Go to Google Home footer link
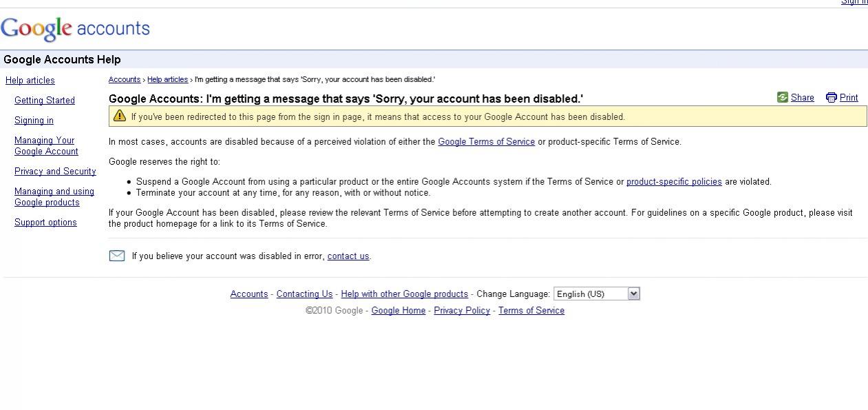This screenshot has width=868, height=410. click(x=399, y=311)
